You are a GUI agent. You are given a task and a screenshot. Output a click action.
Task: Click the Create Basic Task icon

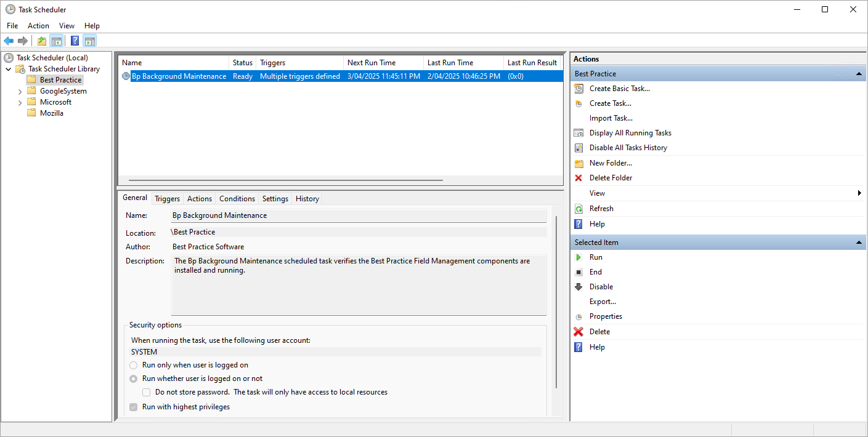click(578, 89)
